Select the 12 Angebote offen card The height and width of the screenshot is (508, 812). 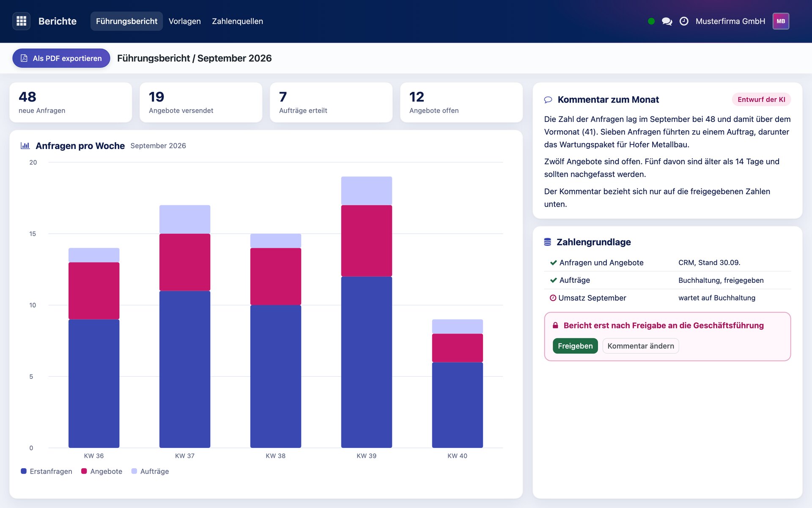pos(461,102)
